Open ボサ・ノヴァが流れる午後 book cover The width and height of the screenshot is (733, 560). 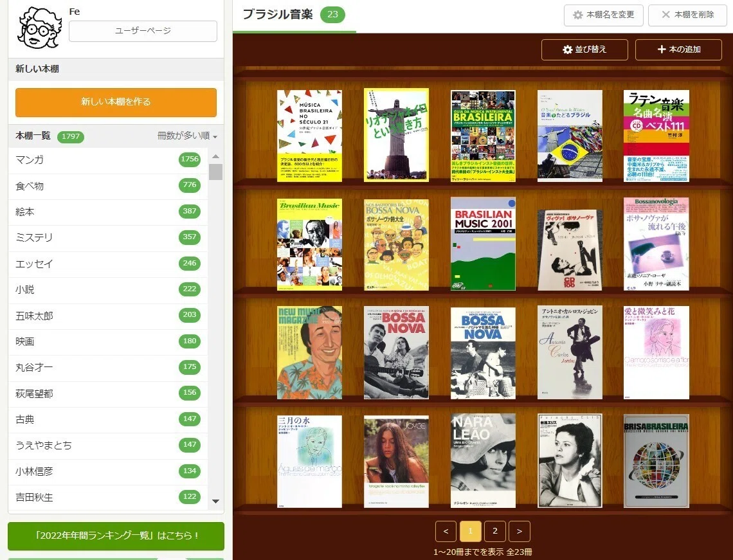click(656, 244)
